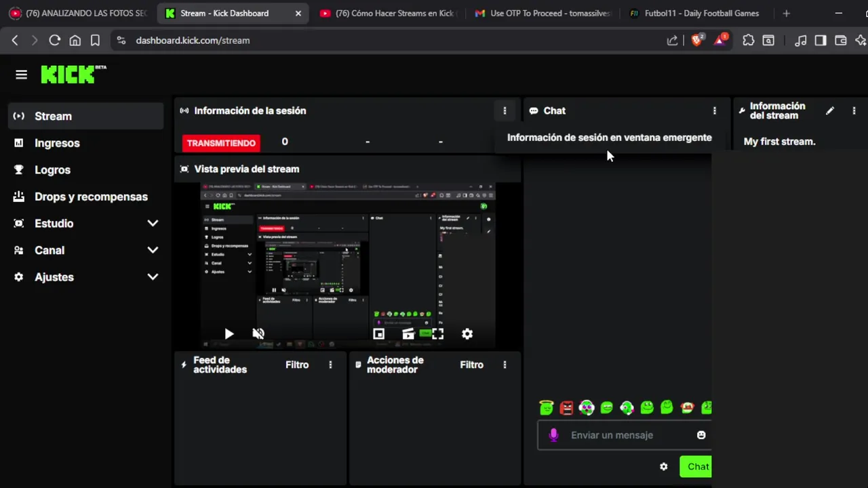Close the Stream - Kick Dashboard tab

click(298, 13)
